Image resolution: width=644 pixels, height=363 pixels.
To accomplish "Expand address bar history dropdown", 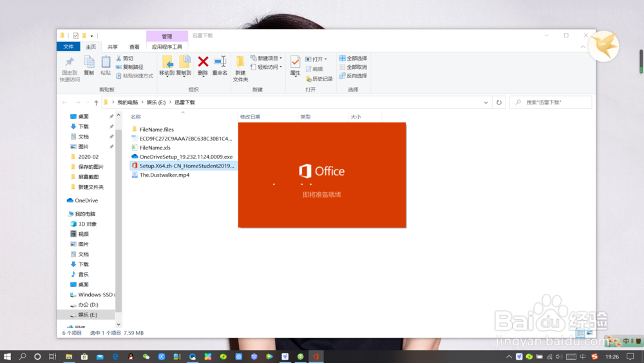I will point(486,103).
